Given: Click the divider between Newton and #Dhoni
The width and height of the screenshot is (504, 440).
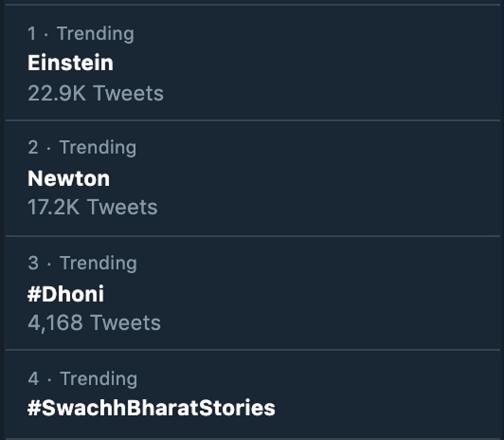Looking at the screenshot, I should click(252, 236).
